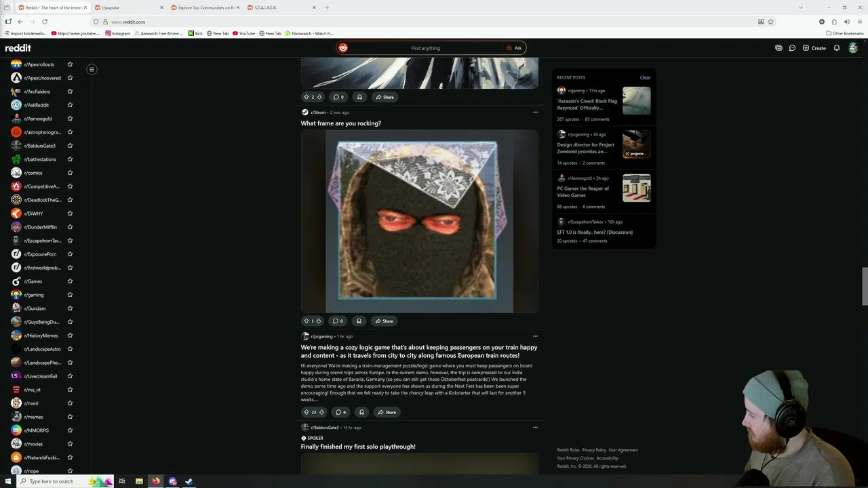Share the 'What frame are you rocking?' post
Screen dimensions: 868x488
(384, 321)
